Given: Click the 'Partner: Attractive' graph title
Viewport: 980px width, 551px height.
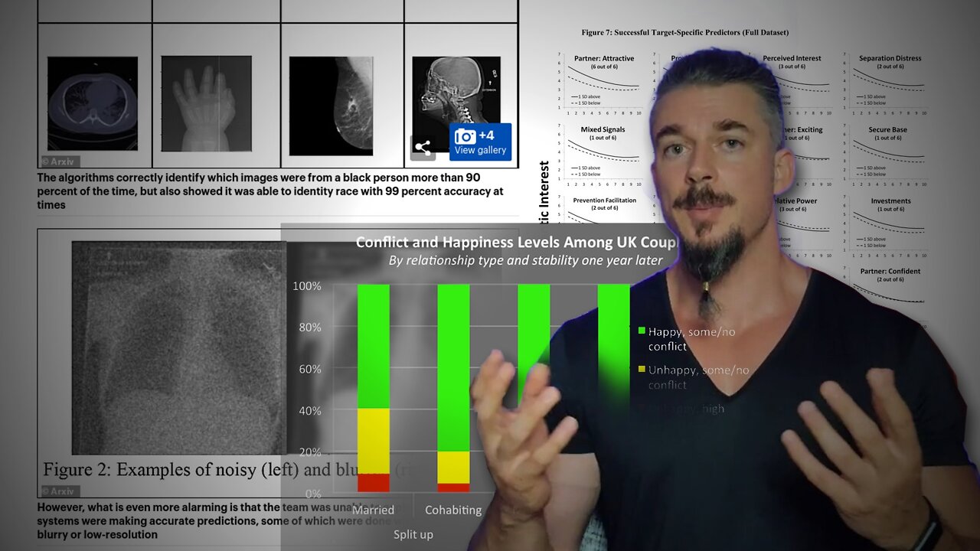Looking at the screenshot, I should 604,58.
